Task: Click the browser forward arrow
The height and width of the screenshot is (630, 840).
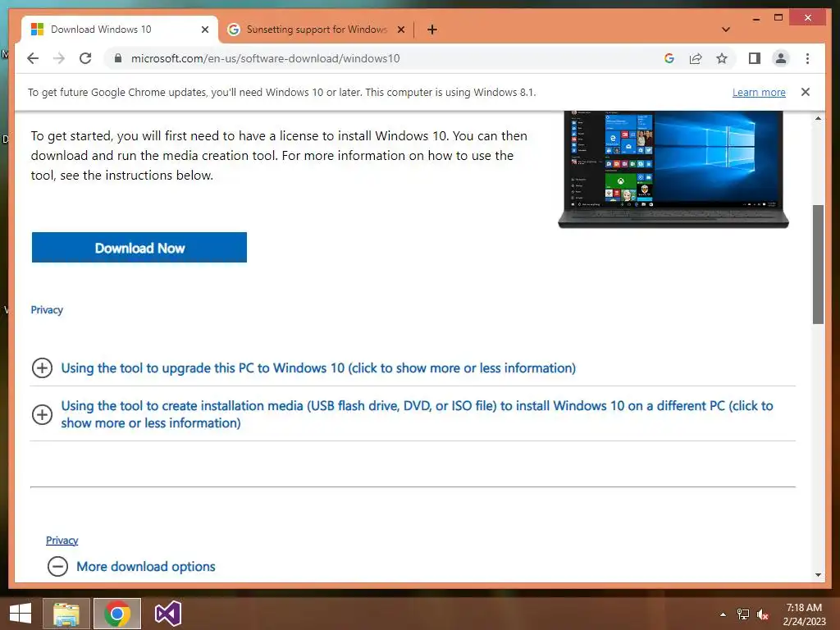Action: (x=59, y=58)
